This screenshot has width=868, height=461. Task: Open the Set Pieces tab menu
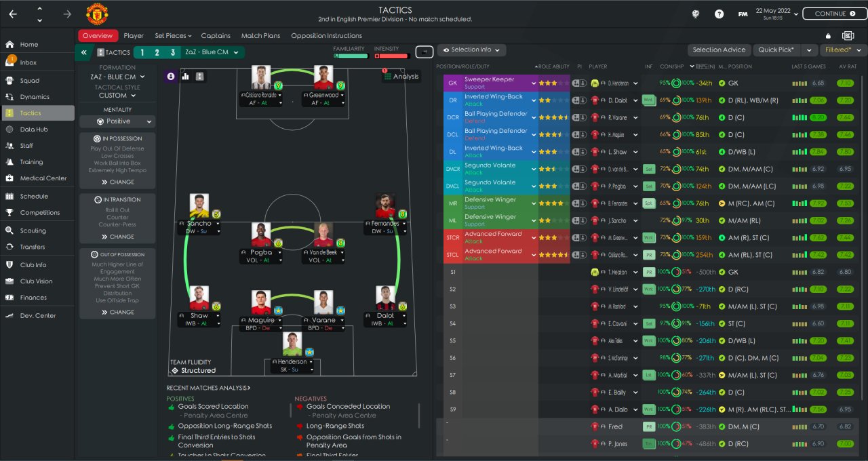click(173, 36)
